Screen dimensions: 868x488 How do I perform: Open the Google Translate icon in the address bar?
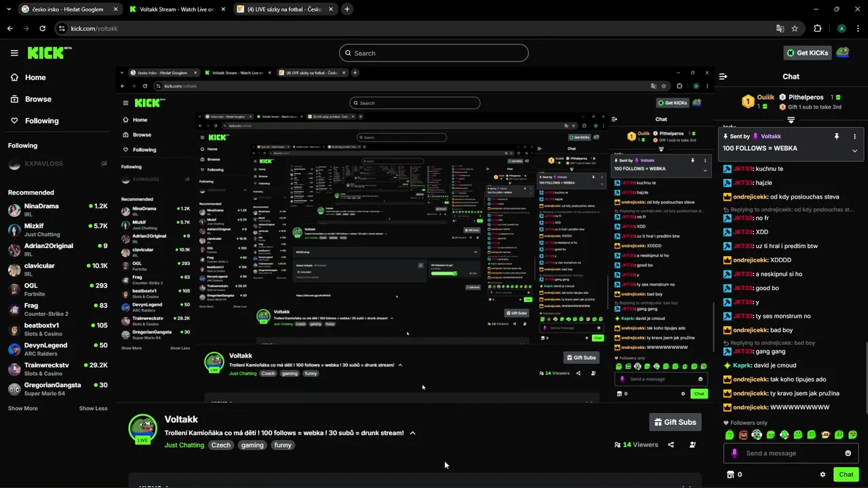[780, 28]
